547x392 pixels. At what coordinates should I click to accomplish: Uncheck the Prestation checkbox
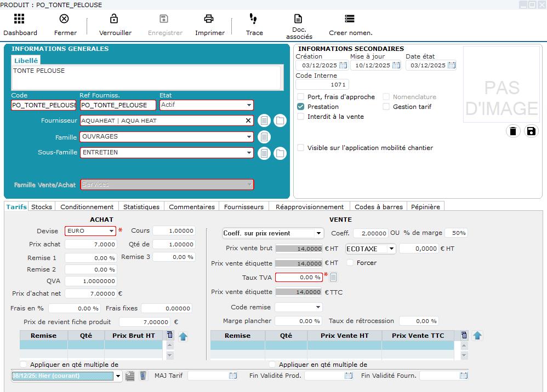(300, 107)
